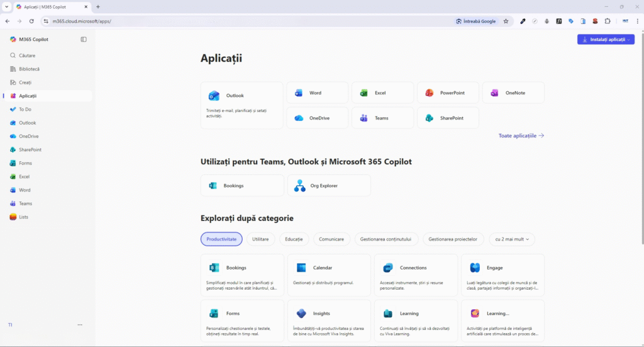This screenshot has width=644, height=347.
Task: Click the To Do sidebar icon
Action: tap(13, 110)
